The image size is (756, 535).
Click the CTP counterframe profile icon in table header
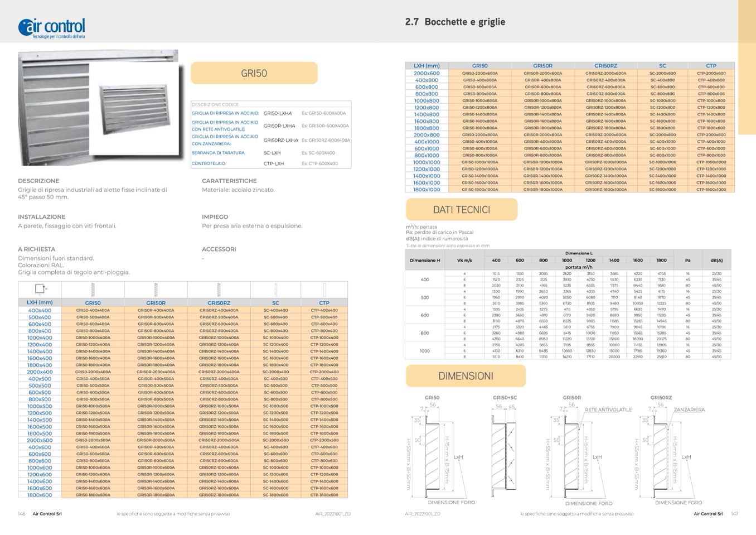[324, 290]
